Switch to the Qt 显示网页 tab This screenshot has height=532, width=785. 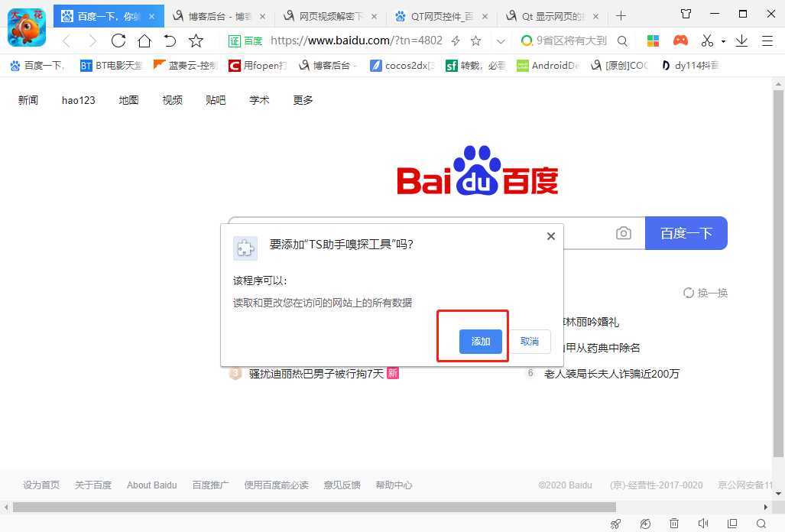pos(553,17)
